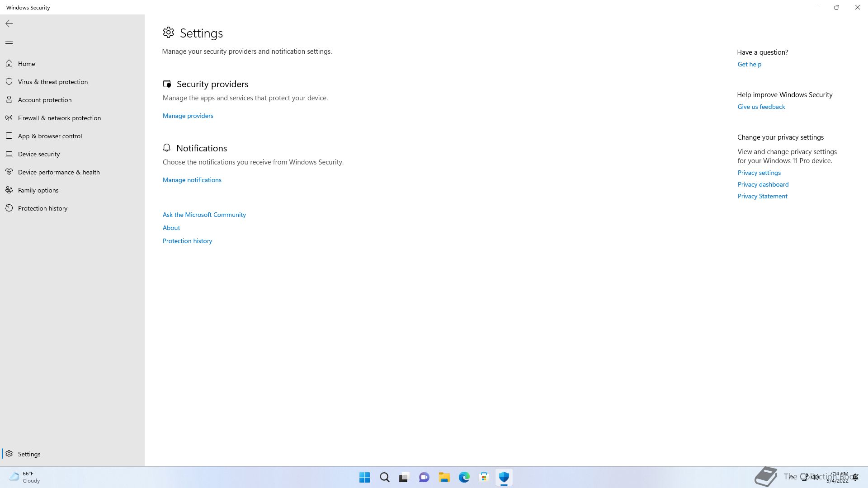868x488 pixels.
Task: Open Firewall & network protection icon
Action: [9, 118]
